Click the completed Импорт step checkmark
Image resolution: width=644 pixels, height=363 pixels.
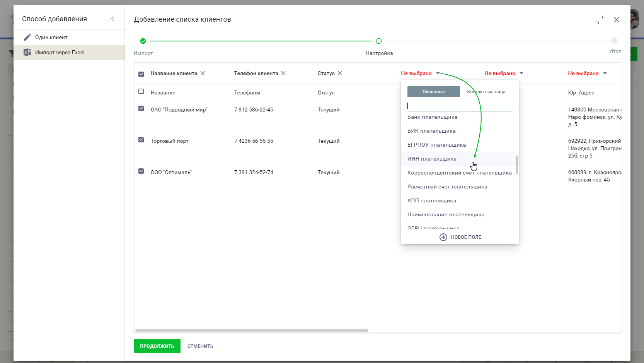click(143, 41)
